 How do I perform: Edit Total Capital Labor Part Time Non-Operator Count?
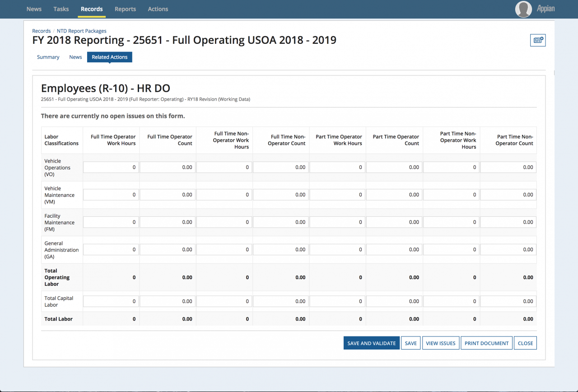click(x=508, y=301)
